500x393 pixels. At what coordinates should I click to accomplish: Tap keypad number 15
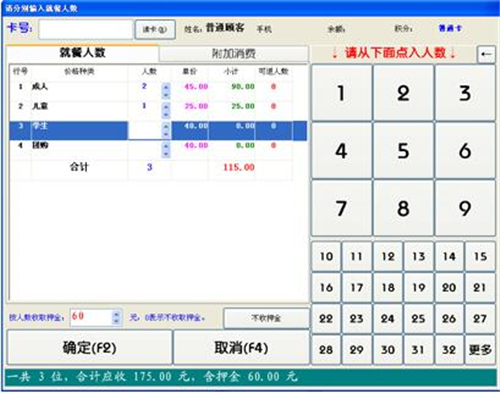pos(480,256)
